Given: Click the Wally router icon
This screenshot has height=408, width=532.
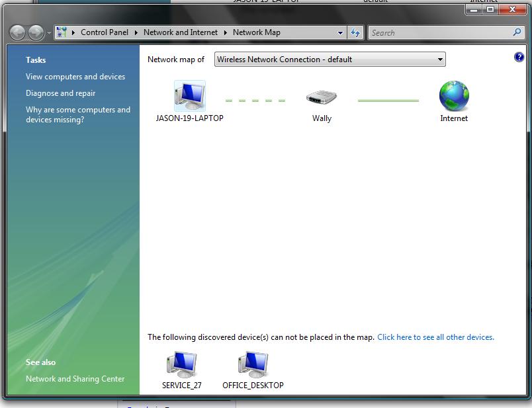Looking at the screenshot, I should coord(322,97).
